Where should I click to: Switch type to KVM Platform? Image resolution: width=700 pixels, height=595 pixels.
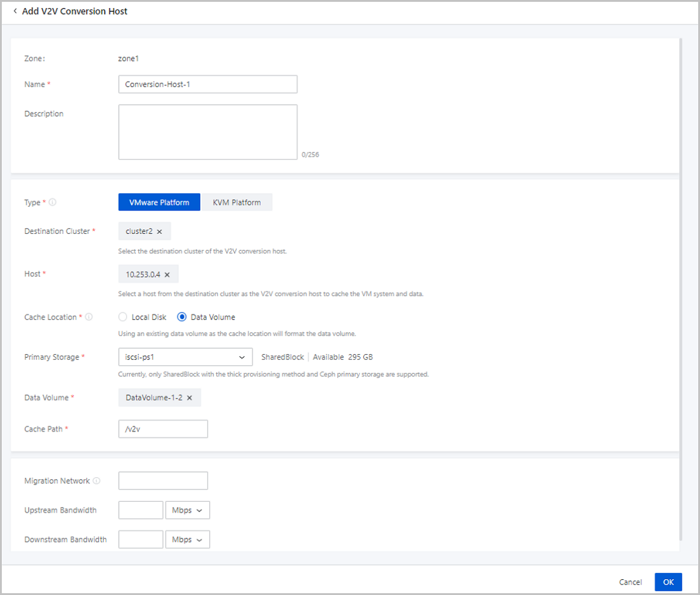point(237,202)
